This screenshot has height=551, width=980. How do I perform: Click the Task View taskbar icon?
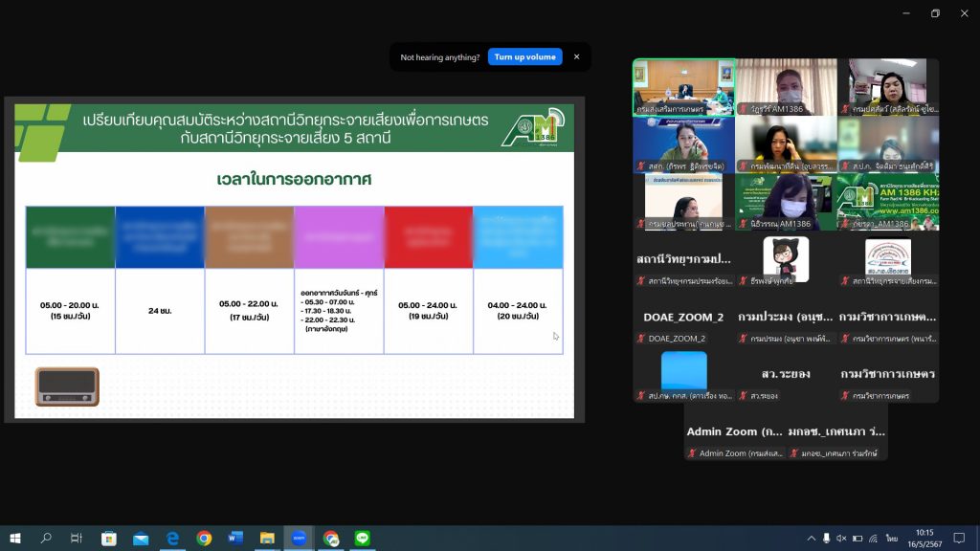point(77,539)
